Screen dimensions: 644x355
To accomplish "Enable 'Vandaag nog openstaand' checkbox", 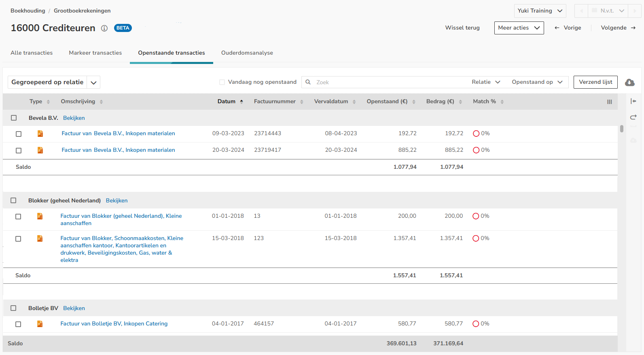I will [222, 82].
